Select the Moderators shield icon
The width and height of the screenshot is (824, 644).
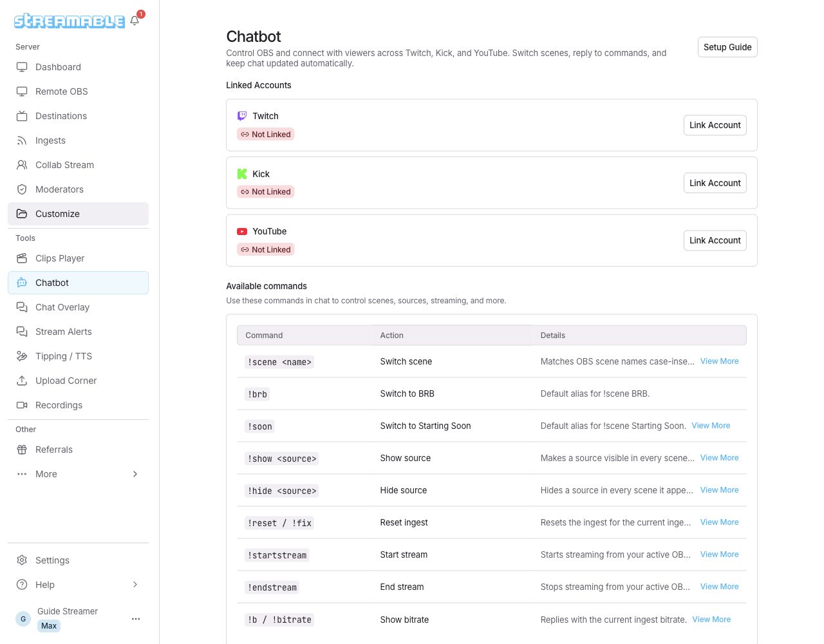22,189
